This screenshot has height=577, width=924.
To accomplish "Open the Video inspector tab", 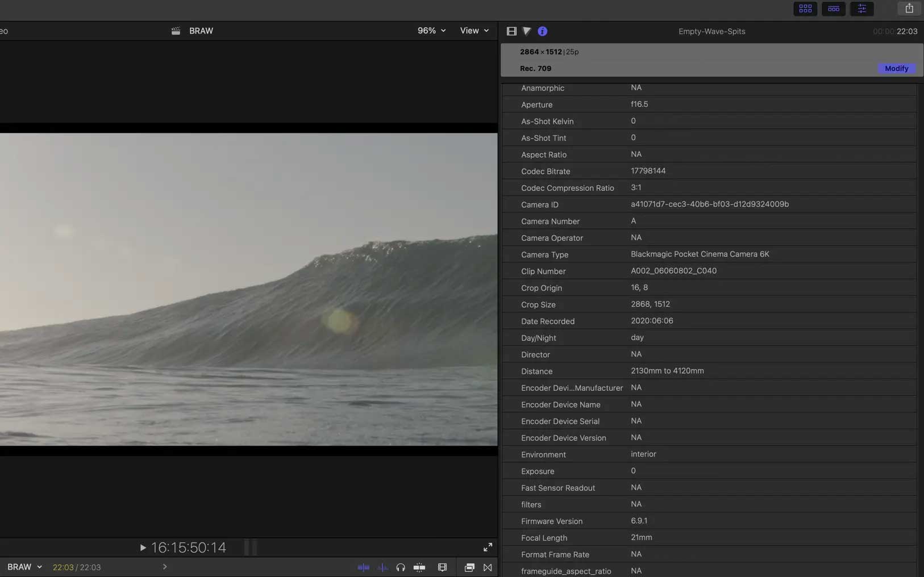I will (511, 31).
